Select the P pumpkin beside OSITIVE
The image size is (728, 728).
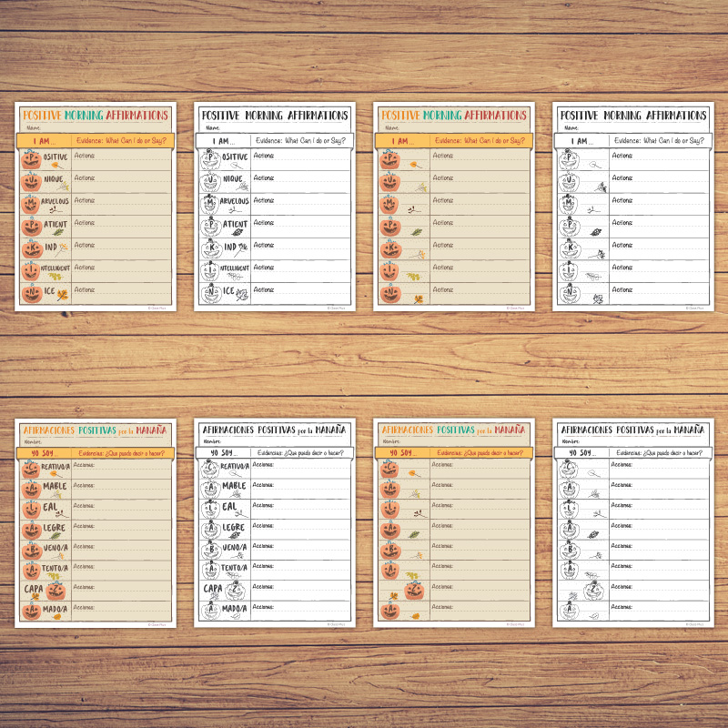point(31,157)
